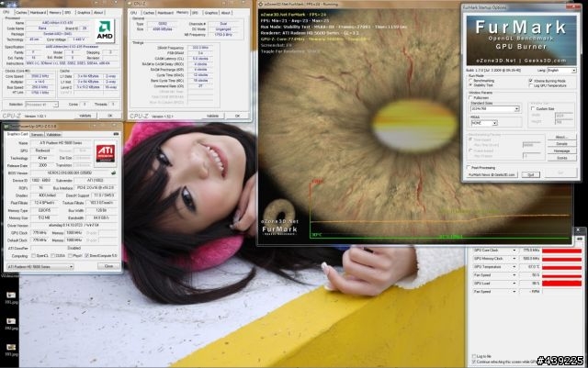Image resolution: width=588 pixels, height=368 pixels.
Task: Click the Donate button in FurMark
Action: [561, 144]
